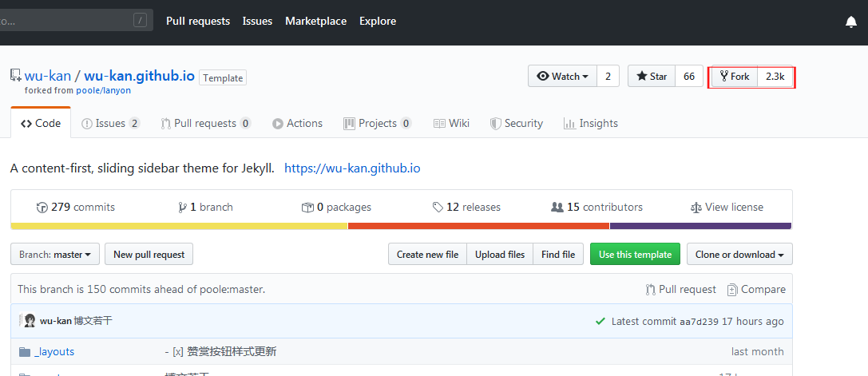Screen dimensions: 868x376
Task: Open the Compare link
Action: [756, 290]
